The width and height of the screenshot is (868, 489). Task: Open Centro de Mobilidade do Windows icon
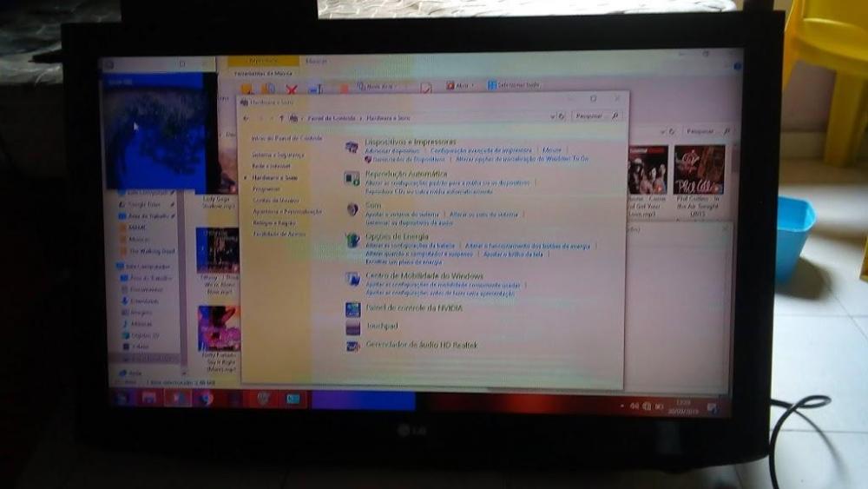tap(352, 279)
